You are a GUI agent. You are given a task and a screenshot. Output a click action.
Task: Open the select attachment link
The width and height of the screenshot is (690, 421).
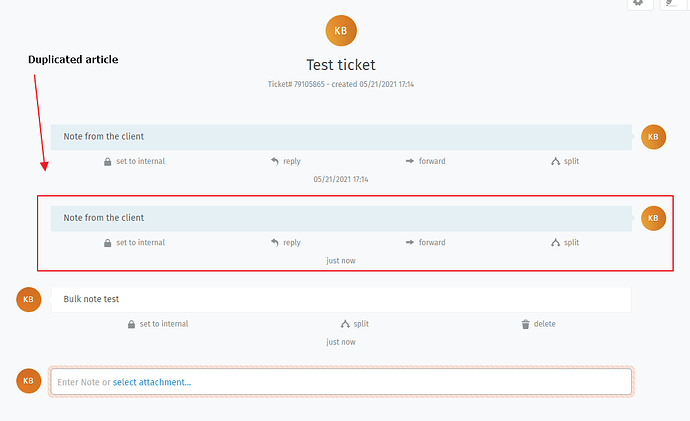point(152,382)
